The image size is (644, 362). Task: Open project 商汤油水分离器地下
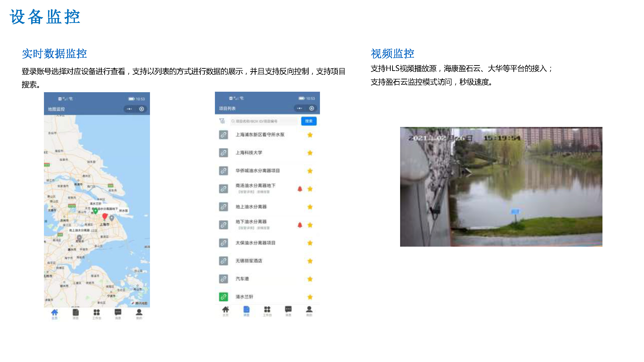255,186
